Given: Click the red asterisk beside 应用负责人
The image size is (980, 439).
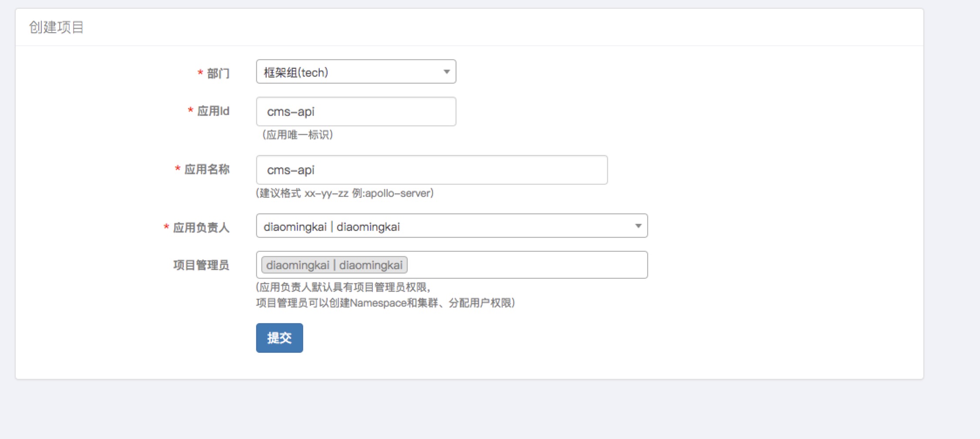Looking at the screenshot, I should (x=166, y=227).
